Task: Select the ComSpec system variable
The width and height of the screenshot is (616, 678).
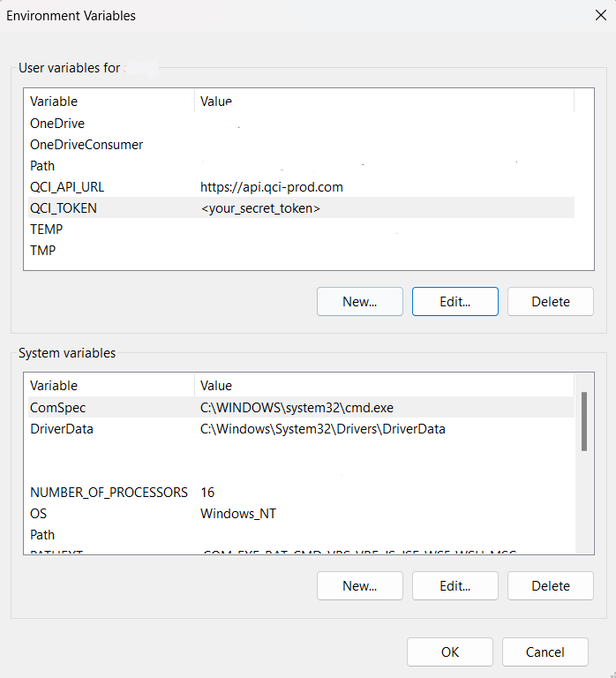Action: [301, 407]
